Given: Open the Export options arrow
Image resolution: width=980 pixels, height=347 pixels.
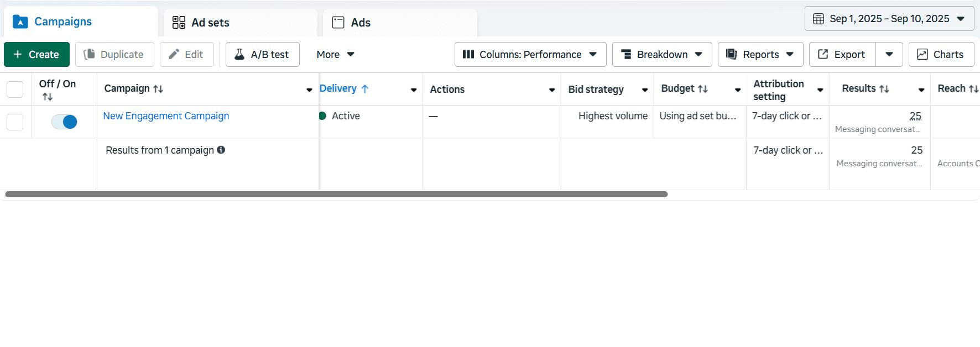Looking at the screenshot, I should coord(889,54).
